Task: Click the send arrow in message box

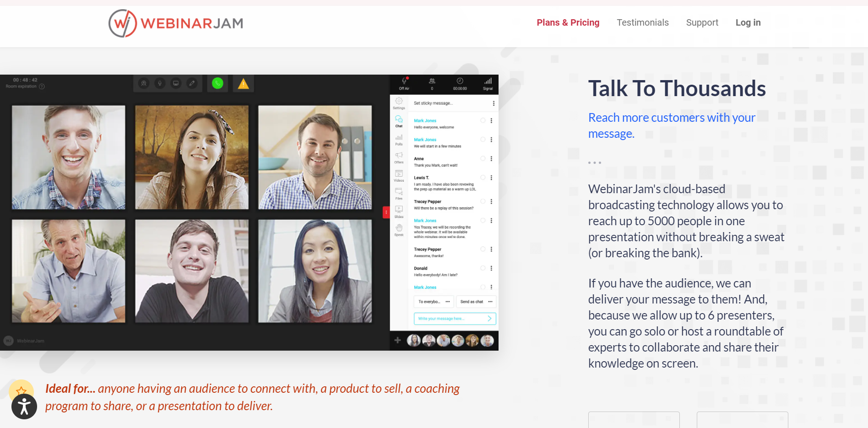Action: point(489,319)
